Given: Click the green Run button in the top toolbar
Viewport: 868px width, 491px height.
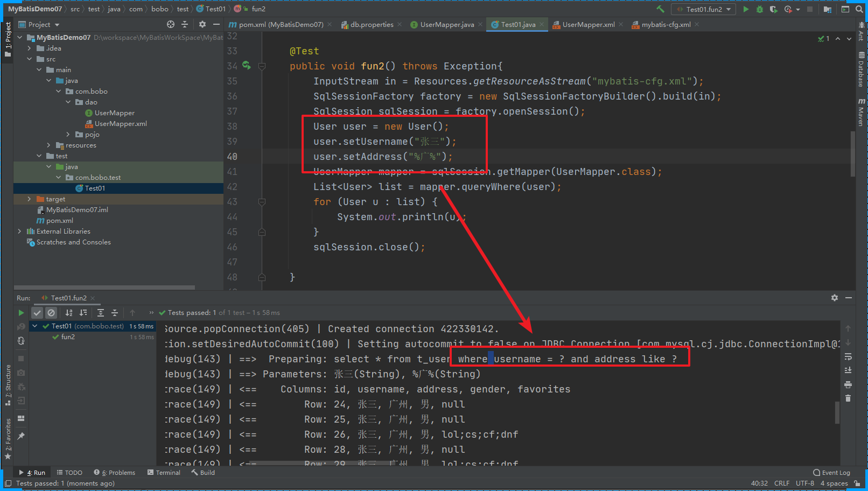Looking at the screenshot, I should 746,9.
